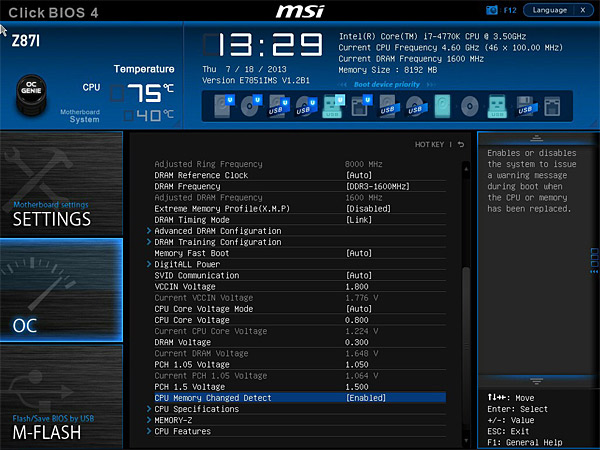This screenshot has height=450, width=600.
Task: Click help panel bottom collapse handle
Action: coord(536,381)
